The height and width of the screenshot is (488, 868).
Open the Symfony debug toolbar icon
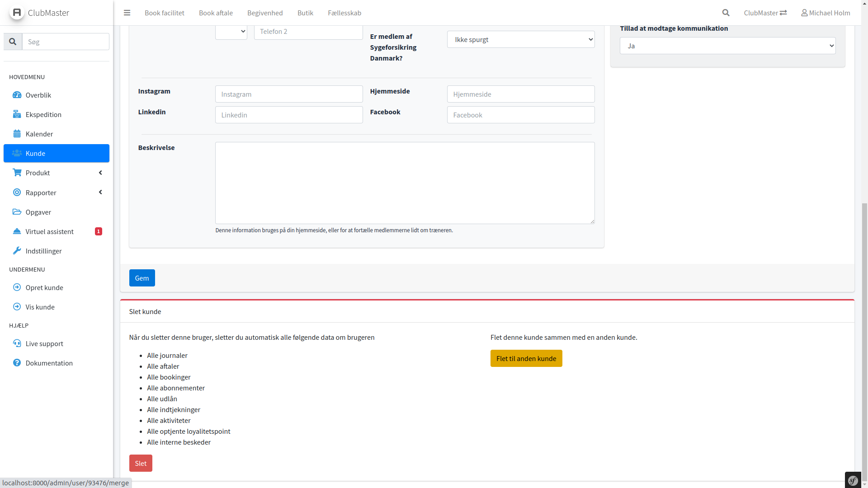pyautogui.click(x=853, y=480)
